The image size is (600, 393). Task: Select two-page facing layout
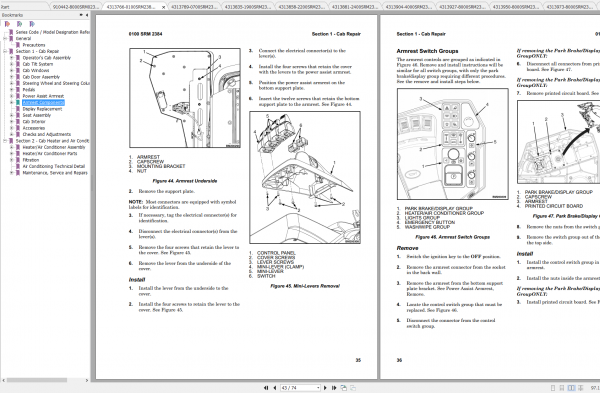[571, 388]
